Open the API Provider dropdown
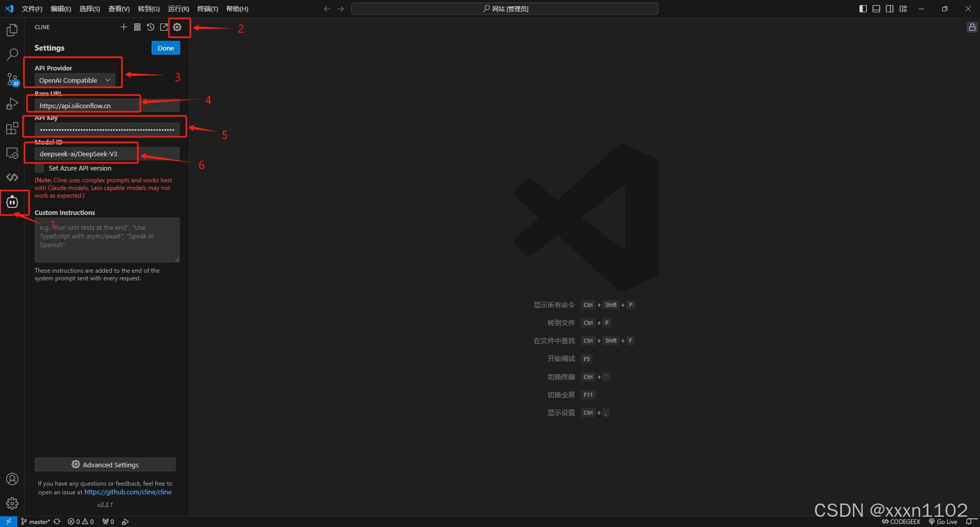This screenshot has height=527, width=980. pyautogui.click(x=75, y=80)
